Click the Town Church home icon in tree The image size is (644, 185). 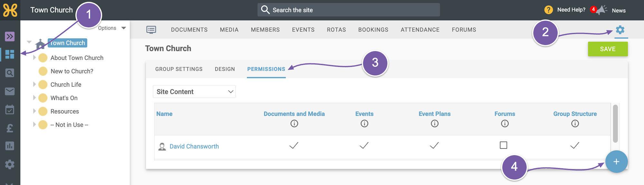coord(40,44)
